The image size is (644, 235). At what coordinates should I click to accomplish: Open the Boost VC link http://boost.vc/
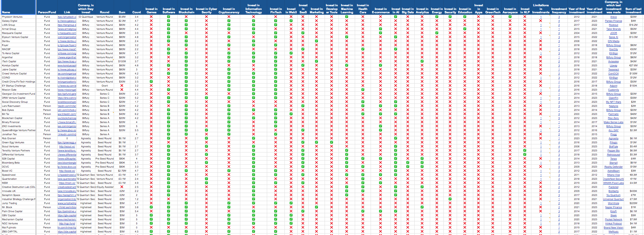pyautogui.click(x=67, y=171)
